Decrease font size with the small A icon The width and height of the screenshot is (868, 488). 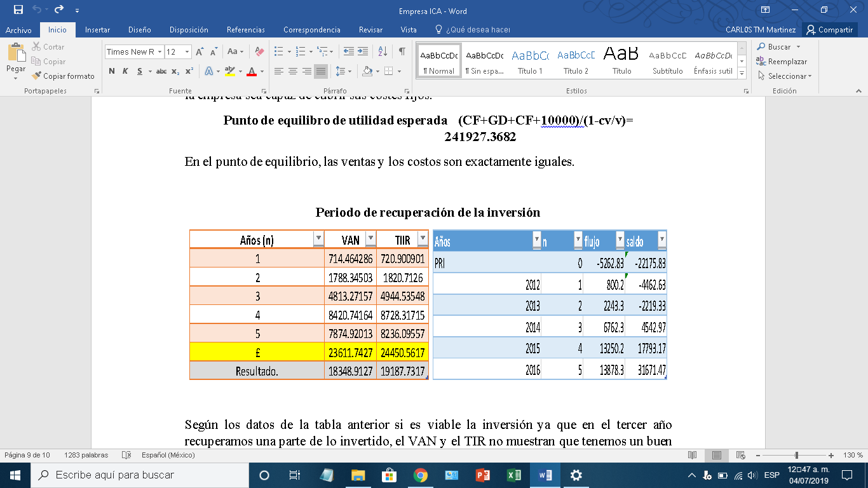click(214, 51)
